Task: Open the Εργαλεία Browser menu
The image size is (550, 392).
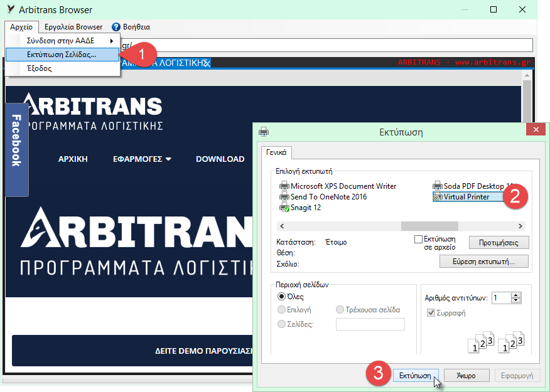Action: [x=73, y=27]
